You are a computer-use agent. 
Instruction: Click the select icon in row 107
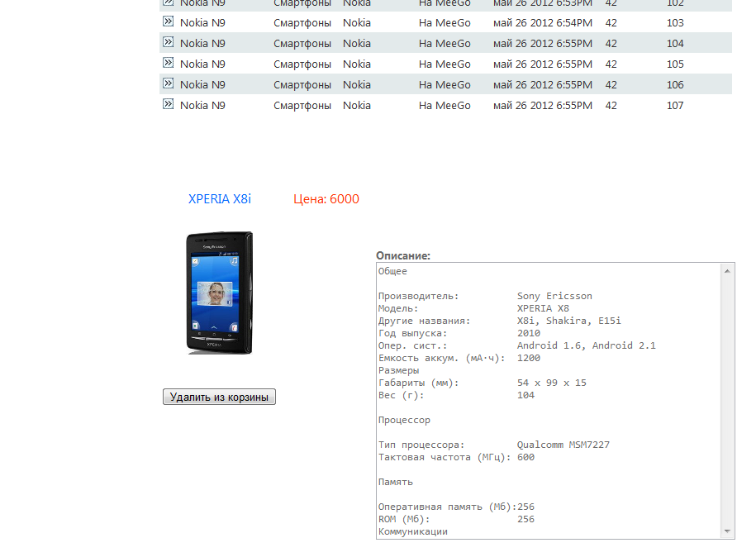tap(168, 105)
